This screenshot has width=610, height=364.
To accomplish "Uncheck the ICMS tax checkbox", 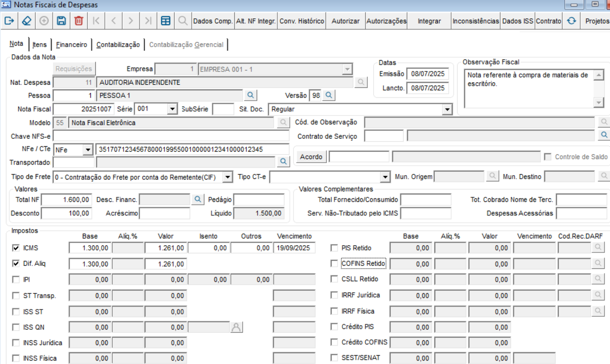I will pyautogui.click(x=16, y=248).
